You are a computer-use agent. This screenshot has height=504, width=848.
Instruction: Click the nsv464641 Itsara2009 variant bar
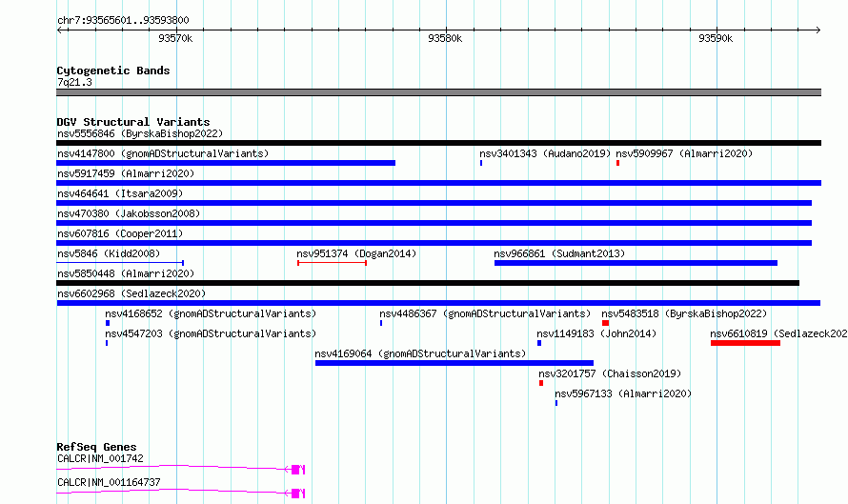point(434,203)
